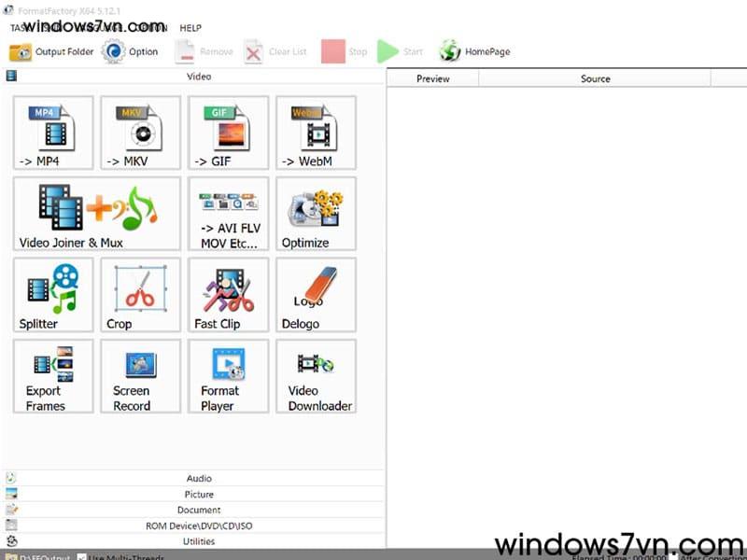Screen dimensions: 747x560
Task: Expand the Audio category section
Action: click(198, 479)
